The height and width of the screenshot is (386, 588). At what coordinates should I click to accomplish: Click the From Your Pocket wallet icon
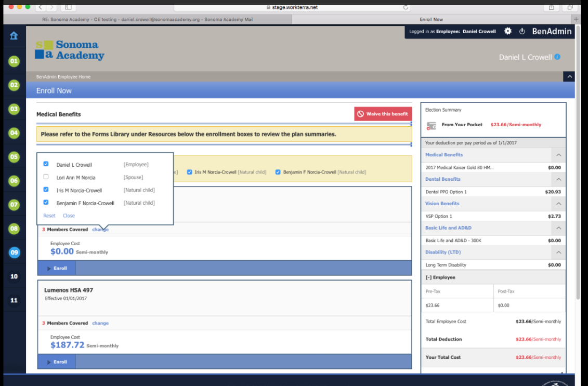pyautogui.click(x=431, y=126)
